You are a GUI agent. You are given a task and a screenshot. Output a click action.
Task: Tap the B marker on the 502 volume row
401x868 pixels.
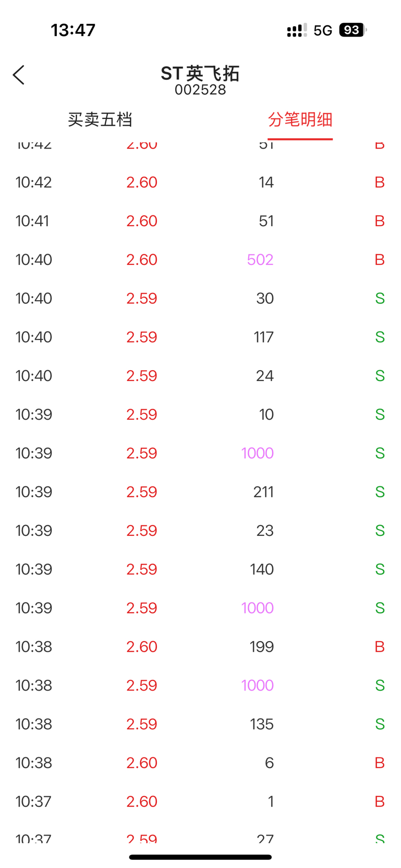pyautogui.click(x=380, y=260)
